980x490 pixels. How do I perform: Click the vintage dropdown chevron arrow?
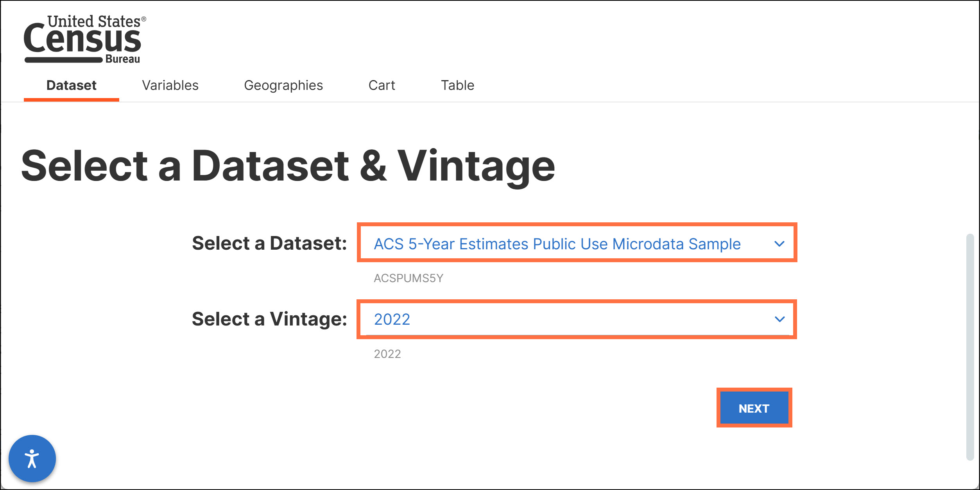(x=780, y=319)
